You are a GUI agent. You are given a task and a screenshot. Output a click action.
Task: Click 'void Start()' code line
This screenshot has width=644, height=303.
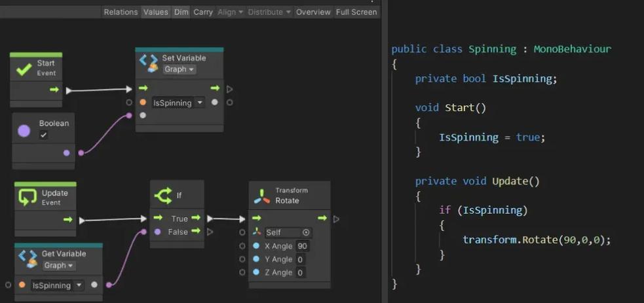click(451, 108)
